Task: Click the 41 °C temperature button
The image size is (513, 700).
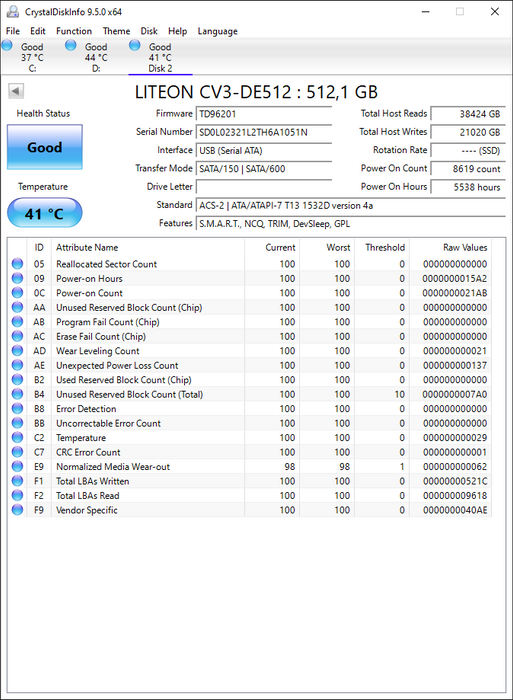Action: point(45,213)
